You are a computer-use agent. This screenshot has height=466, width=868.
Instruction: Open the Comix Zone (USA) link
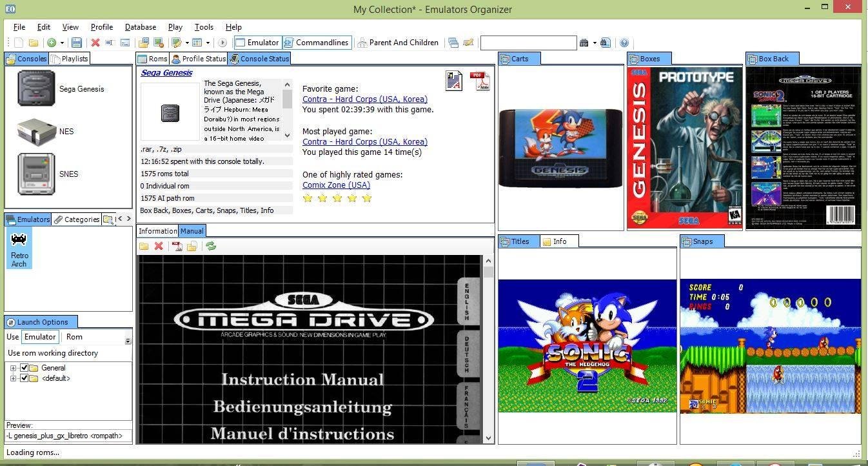tap(337, 185)
